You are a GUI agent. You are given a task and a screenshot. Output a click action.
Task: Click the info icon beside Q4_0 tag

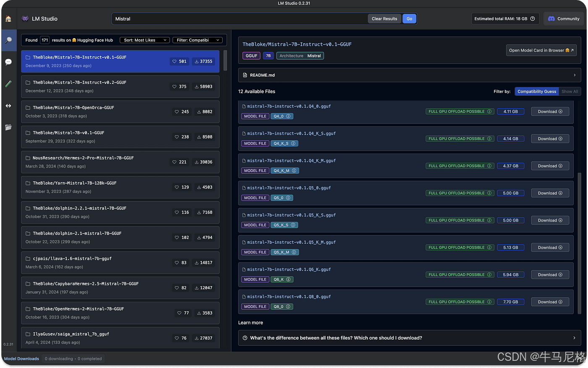[288, 116]
